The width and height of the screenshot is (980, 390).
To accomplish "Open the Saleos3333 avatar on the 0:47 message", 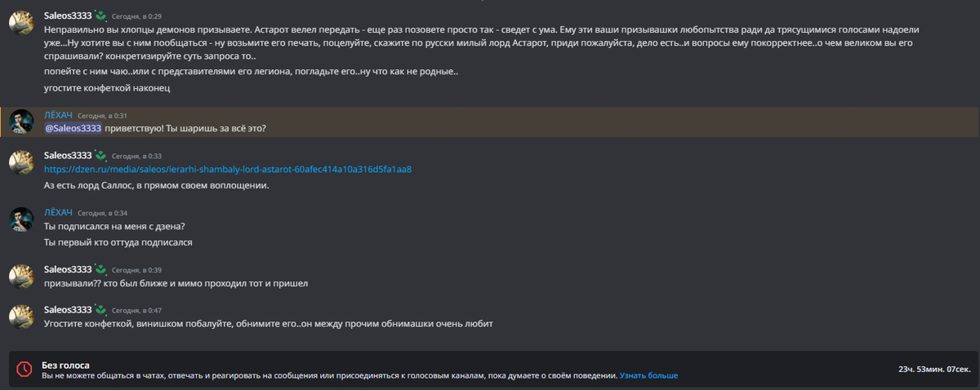I will tap(21, 317).
